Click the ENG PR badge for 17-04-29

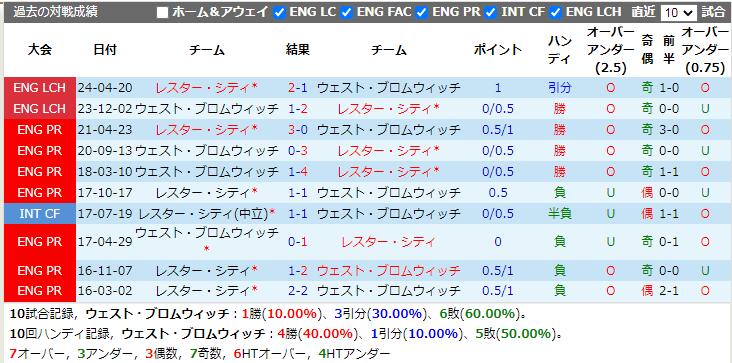[x=40, y=242]
